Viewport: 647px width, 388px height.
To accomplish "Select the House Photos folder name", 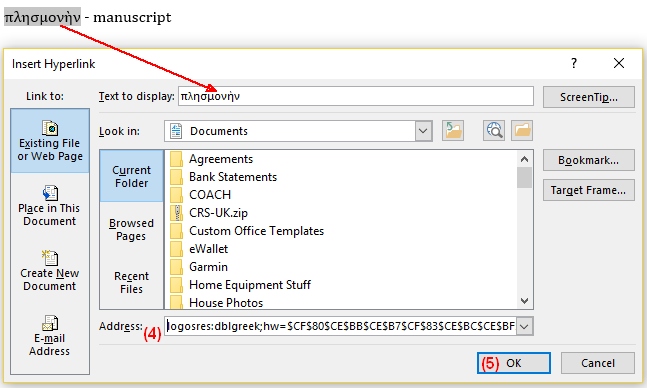I will click(226, 303).
